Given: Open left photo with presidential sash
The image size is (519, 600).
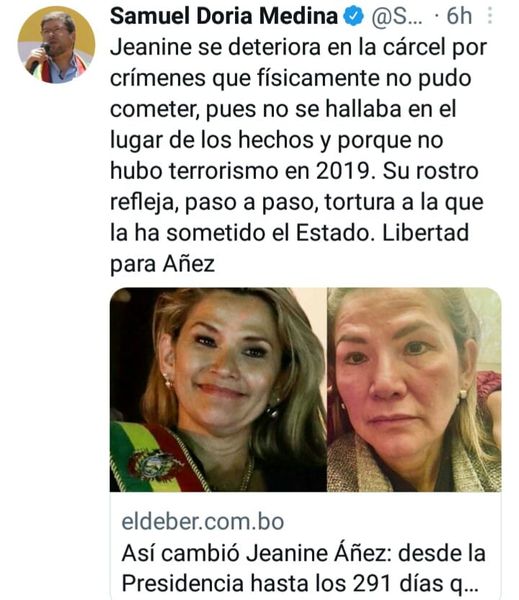Looking at the screenshot, I should pyautogui.click(x=218, y=390).
